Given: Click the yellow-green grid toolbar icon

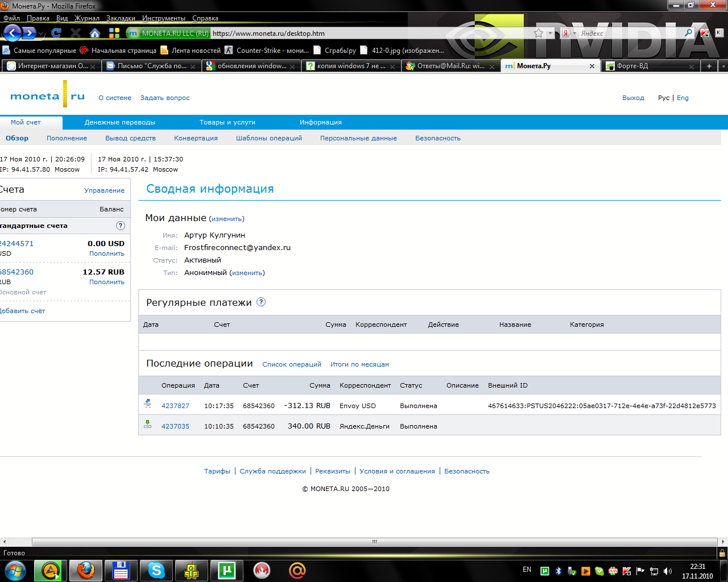Looking at the screenshot, I should coord(114,33).
